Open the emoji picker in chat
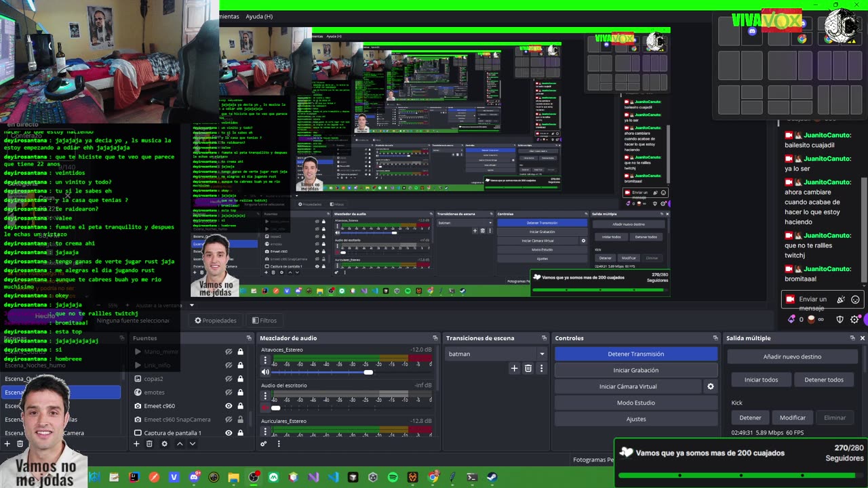 [x=855, y=300]
